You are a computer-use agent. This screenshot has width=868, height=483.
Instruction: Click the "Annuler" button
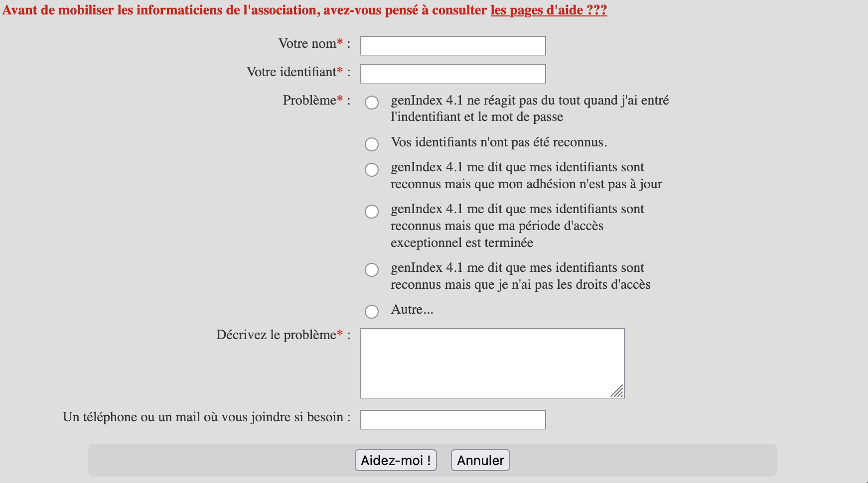(x=480, y=460)
